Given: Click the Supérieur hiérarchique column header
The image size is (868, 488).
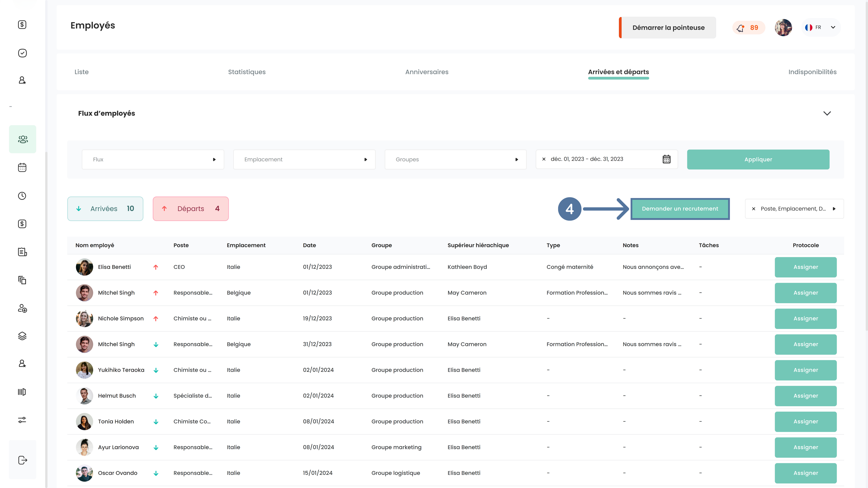Looking at the screenshot, I should coord(478,245).
